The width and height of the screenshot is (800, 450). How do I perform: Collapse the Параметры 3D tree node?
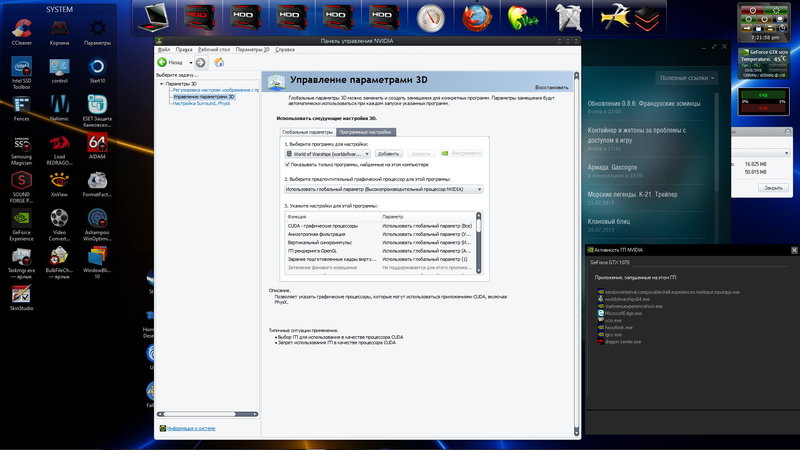(x=162, y=84)
